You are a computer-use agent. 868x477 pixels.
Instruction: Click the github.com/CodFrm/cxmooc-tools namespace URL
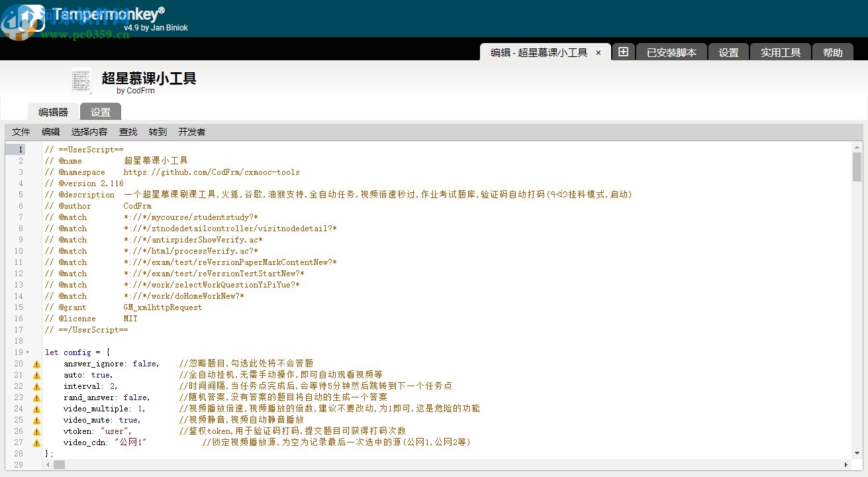(212, 172)
